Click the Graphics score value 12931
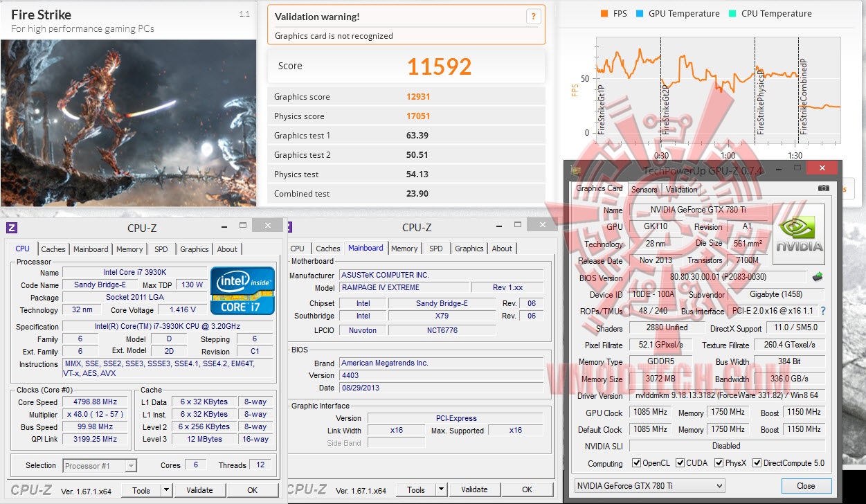 418,97
